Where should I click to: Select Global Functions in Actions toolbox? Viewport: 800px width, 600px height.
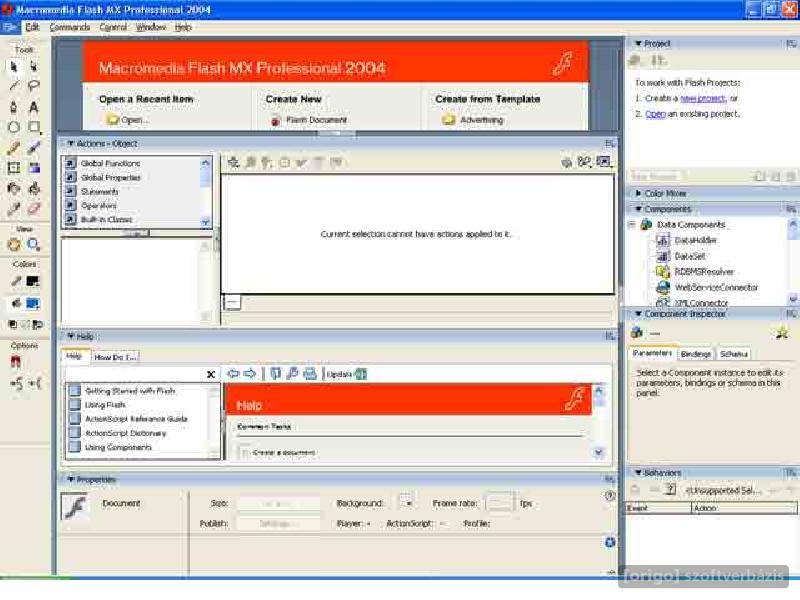[111, 163]
